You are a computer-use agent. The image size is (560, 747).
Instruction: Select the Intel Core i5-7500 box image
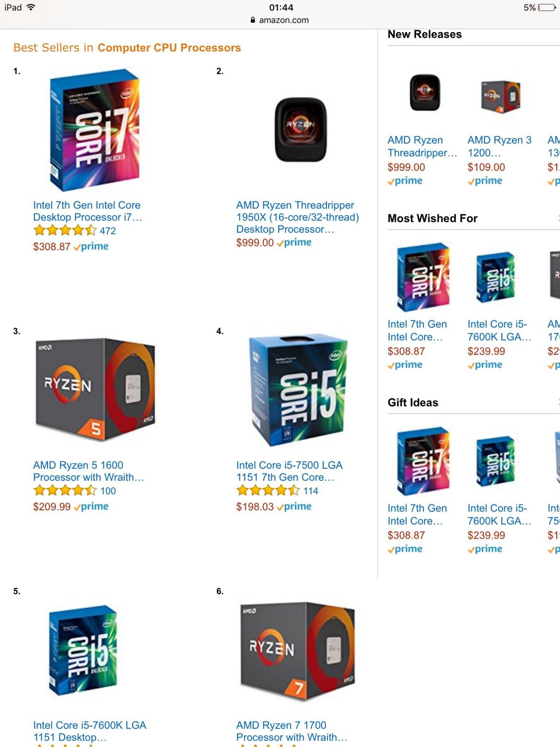(298, 390)
